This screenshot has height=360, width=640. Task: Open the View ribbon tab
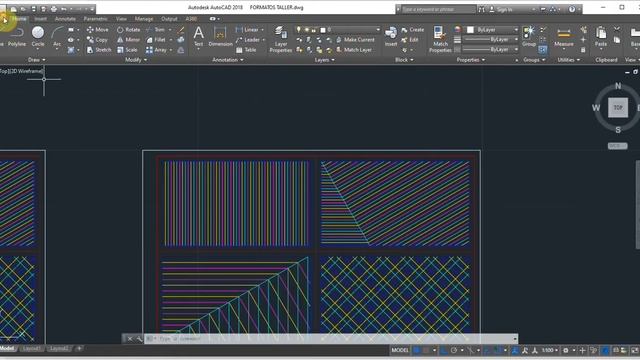click(x=121, y=19)
